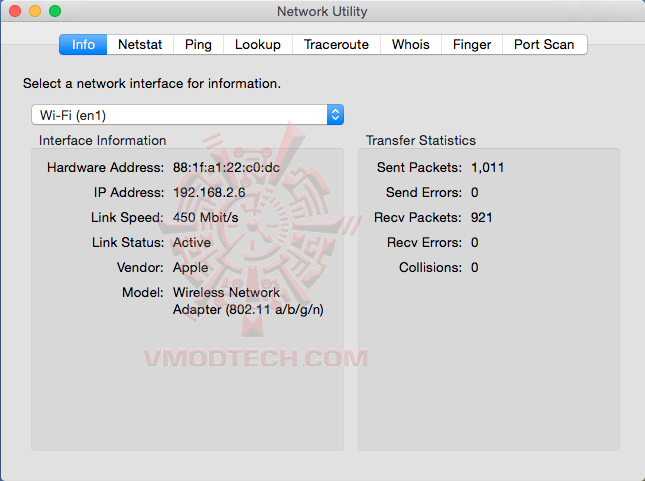
Task: Zoom the window with the green button
Action: tap(54, 12)
